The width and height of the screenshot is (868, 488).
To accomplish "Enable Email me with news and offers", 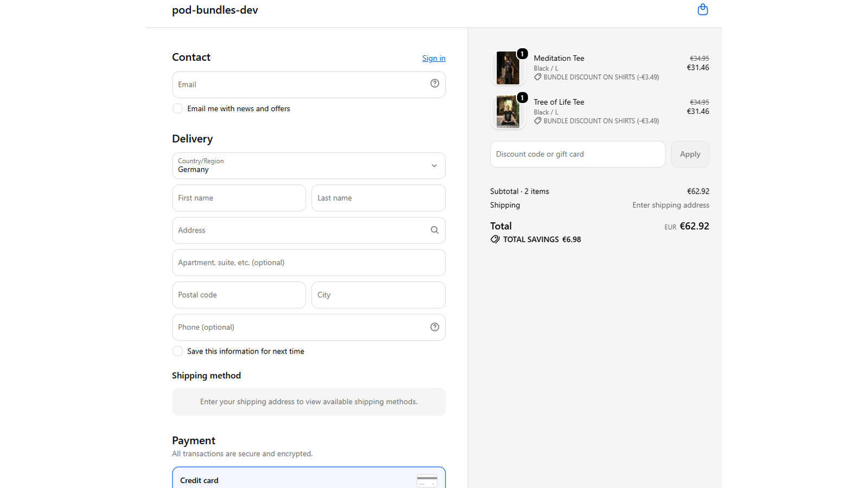I will [x=177, y=108].
